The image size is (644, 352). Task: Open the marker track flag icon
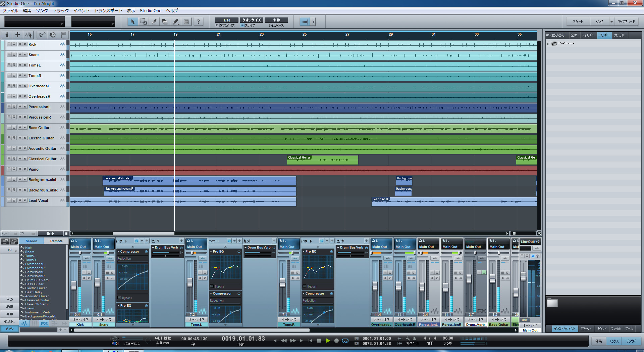[x=63, y=35]
